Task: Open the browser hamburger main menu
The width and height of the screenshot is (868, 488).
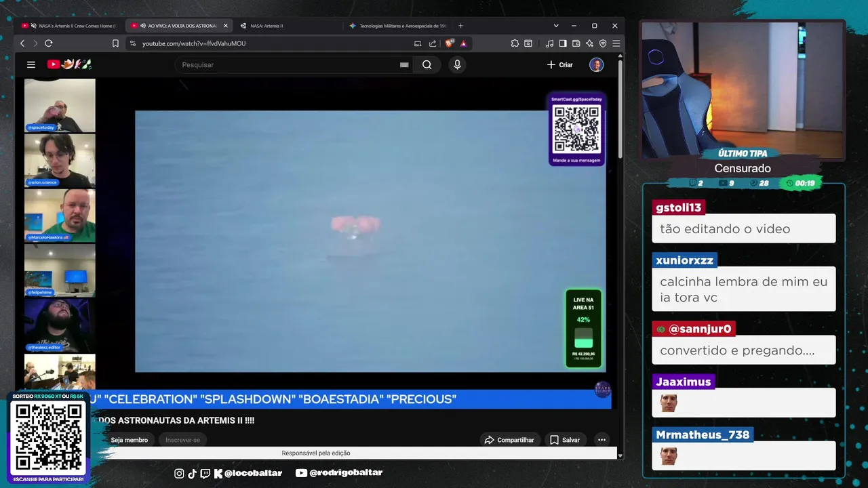Action: (616, 43)
